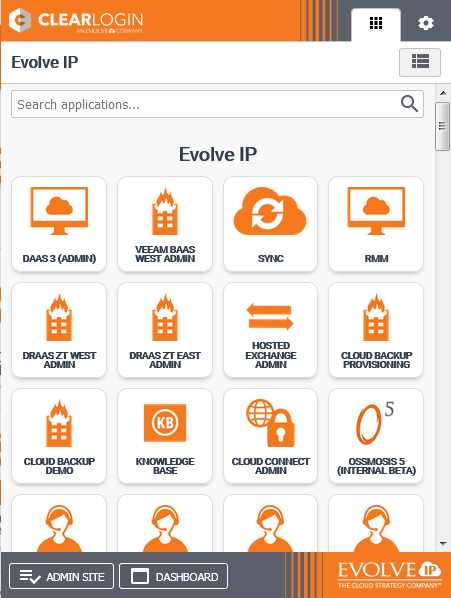Open the SYNC cloud icon
451x598 pixels.
(x=270, y=211)
